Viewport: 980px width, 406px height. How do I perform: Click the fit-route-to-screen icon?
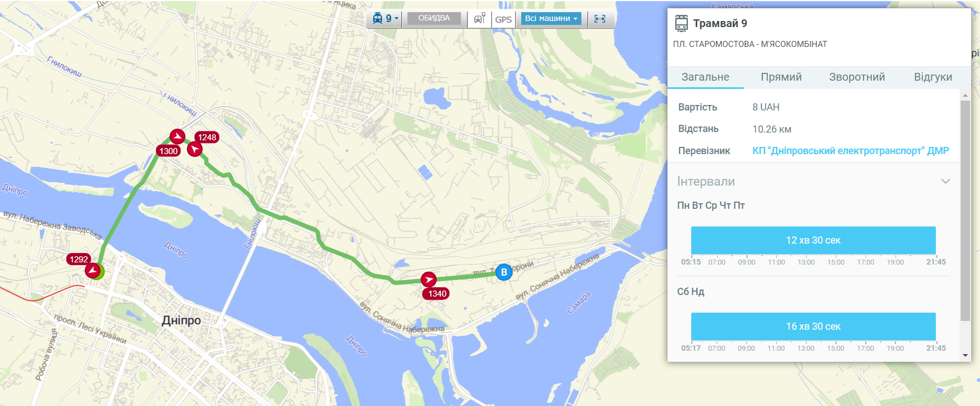coord(600,19)
